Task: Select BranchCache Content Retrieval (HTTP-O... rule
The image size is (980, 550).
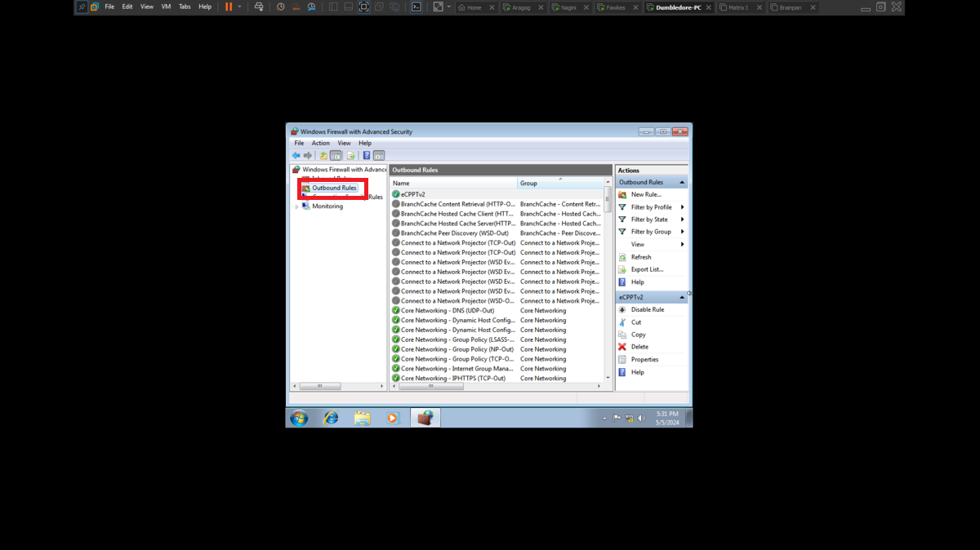Action: tap(458, 204)
